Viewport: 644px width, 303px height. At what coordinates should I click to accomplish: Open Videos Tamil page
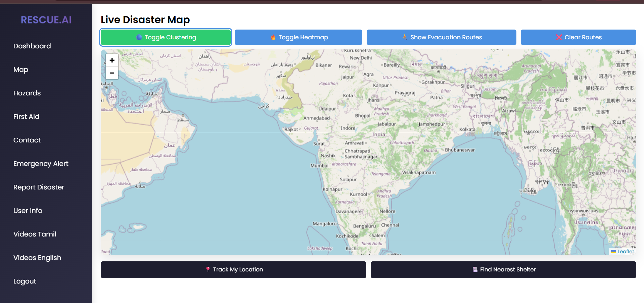point(35,234)
